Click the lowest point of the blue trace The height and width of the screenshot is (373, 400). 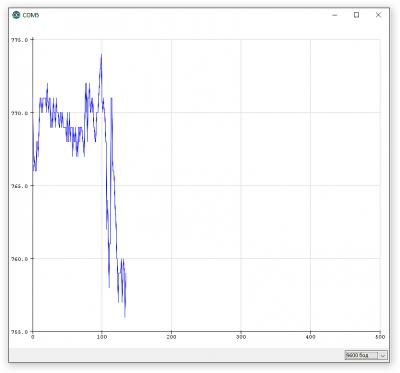point(125,316)
